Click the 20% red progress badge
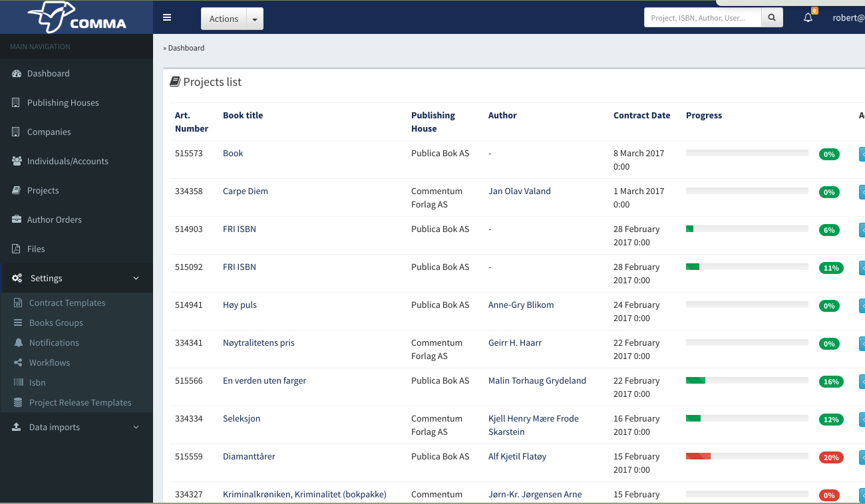The height and width of the screenshot is (504, 865). [x=831, y=457]
